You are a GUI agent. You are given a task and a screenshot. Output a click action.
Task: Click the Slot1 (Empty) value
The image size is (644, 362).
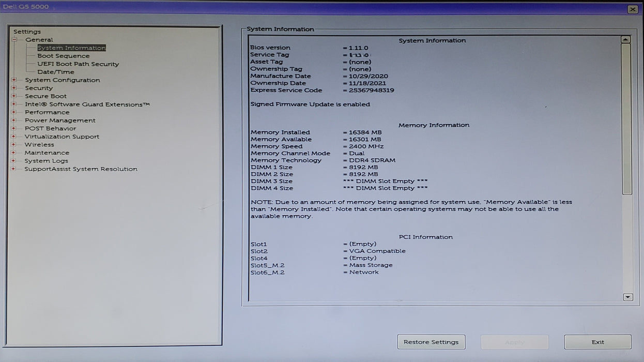(x=363, y=244)
